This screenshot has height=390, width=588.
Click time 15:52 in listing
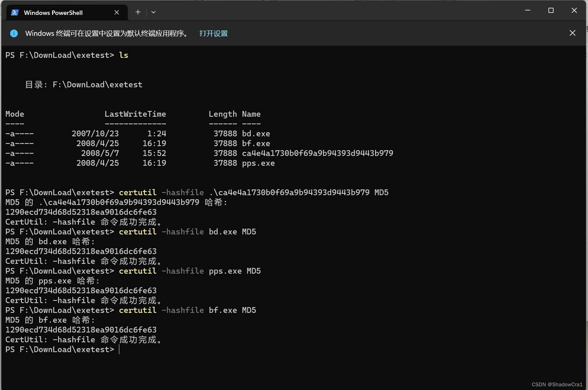(x=154, y=153)
